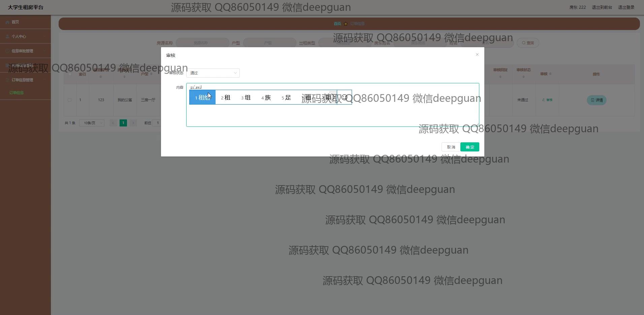Screen dimensions: 644x315
Task: Choose IME candidate 4 族
Action: [266, 97]
